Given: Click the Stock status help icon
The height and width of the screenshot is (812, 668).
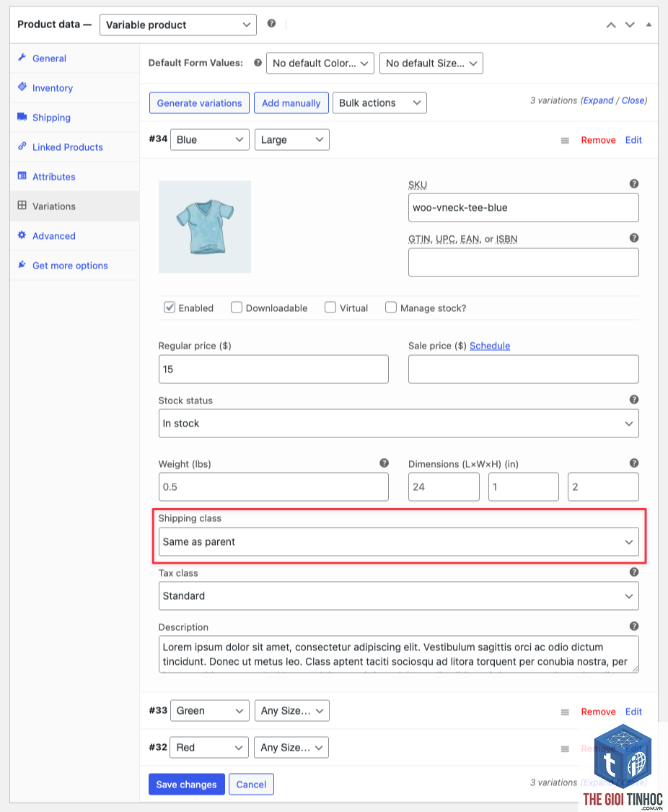Looking at the screenshot, I should [634, 399].
